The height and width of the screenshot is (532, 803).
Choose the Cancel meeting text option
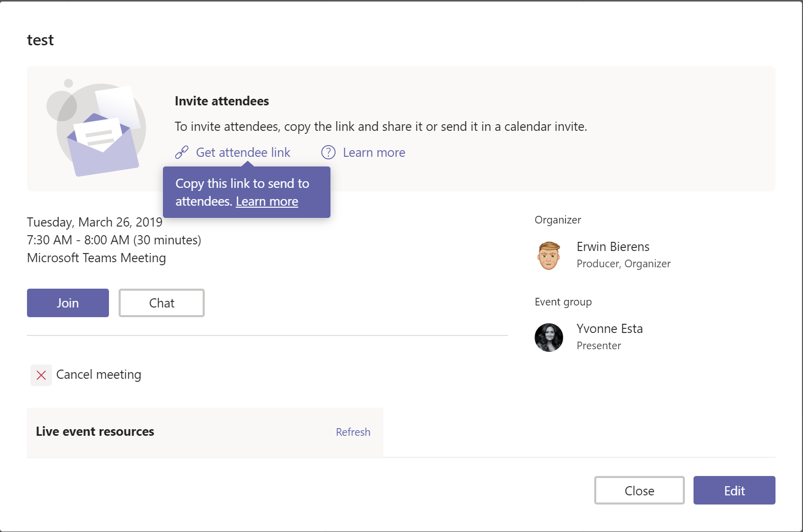point(99,375)
